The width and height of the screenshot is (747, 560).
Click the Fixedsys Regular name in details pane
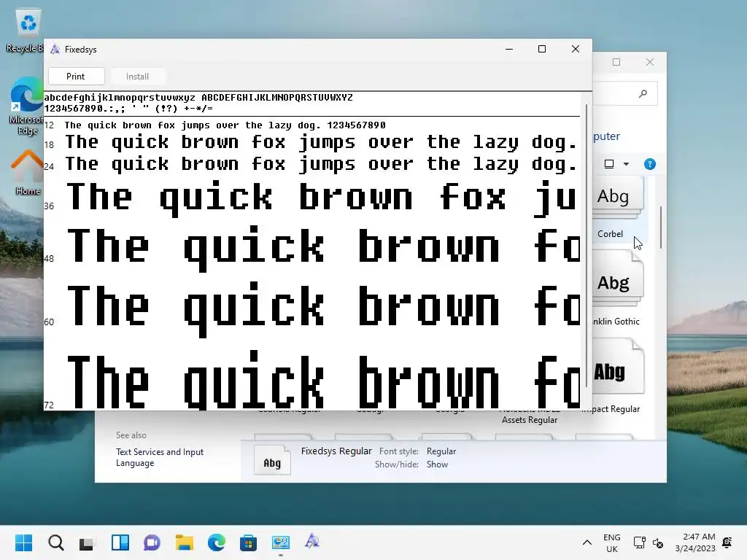point(336,451)
